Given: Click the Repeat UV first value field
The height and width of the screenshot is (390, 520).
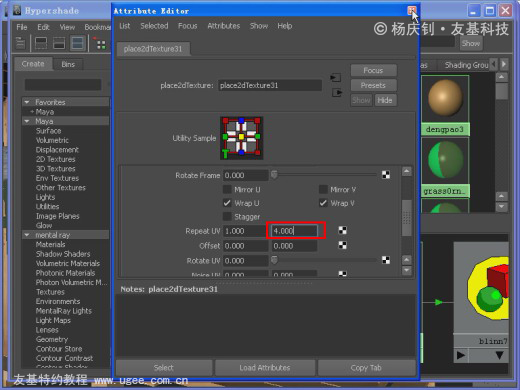Looking at the screenshot, I should click(245, 231).
